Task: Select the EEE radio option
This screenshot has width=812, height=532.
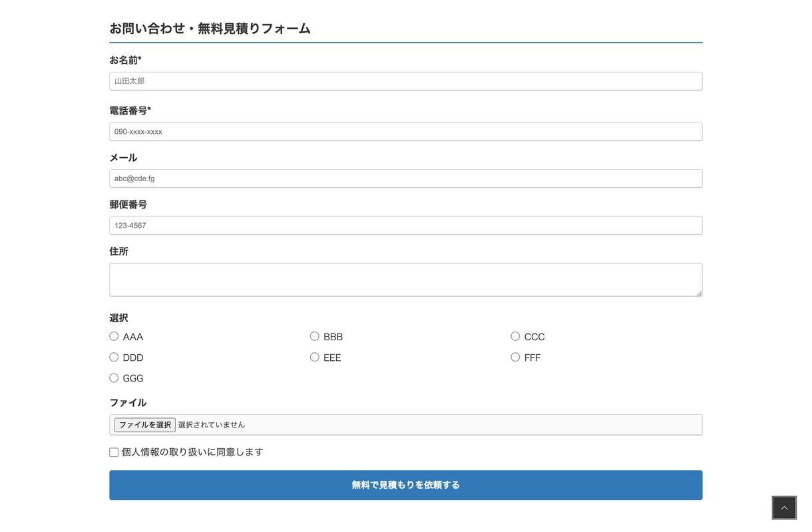Action: pos(314,357)
